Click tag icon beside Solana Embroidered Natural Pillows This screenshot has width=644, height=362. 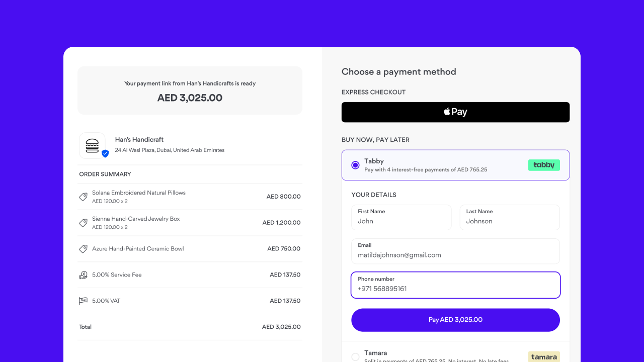[x=84, y=197]
